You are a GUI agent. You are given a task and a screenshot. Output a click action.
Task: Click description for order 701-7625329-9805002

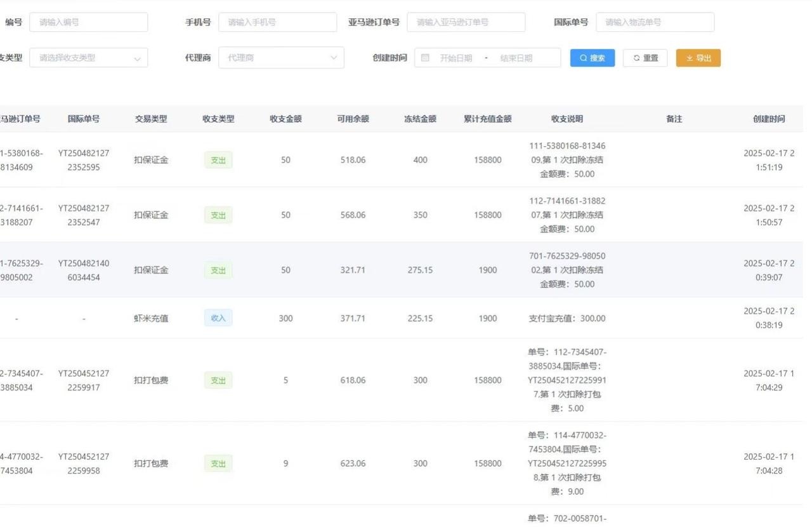click(567, 270)
